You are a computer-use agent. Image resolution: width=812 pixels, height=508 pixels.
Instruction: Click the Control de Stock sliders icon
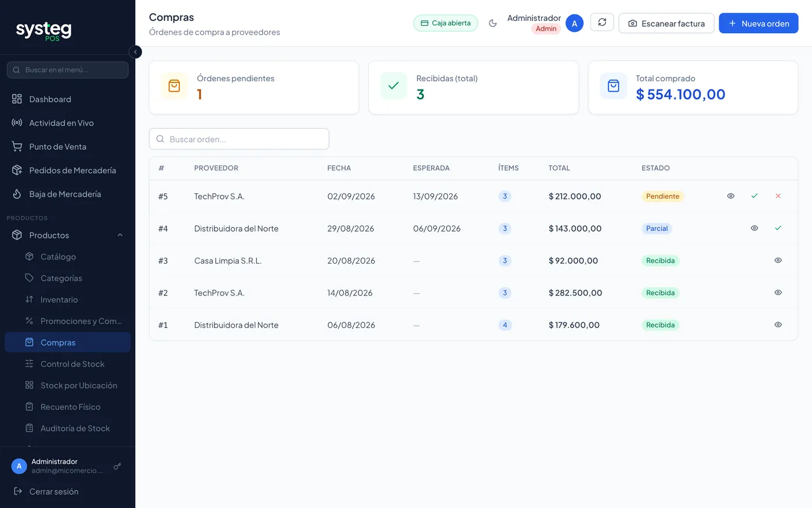(30, 364)
